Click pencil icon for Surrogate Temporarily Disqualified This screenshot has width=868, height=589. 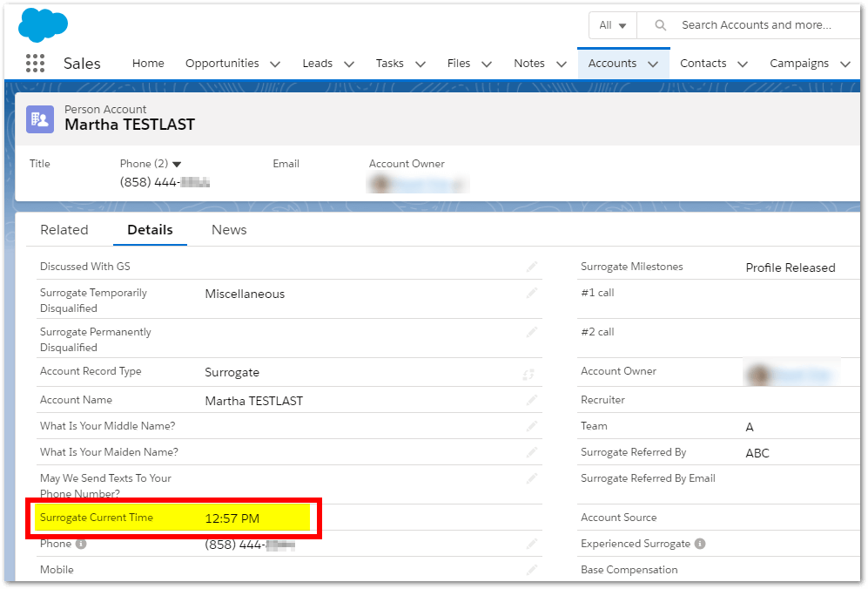[x=531, y=294]
